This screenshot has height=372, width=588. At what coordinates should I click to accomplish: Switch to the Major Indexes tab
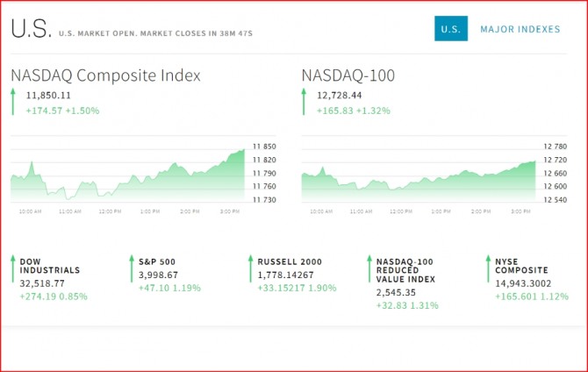tap(520, 29)
